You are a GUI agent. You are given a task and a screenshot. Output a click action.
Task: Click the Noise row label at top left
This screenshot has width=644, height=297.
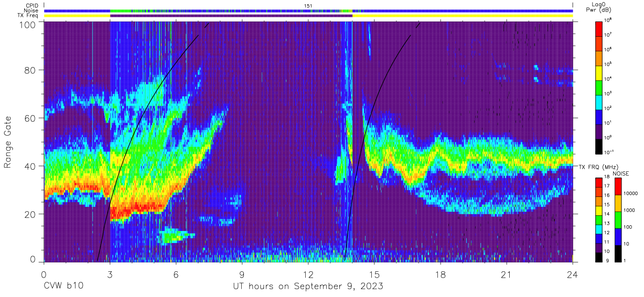pyautogui.click(x=31, y=10)
